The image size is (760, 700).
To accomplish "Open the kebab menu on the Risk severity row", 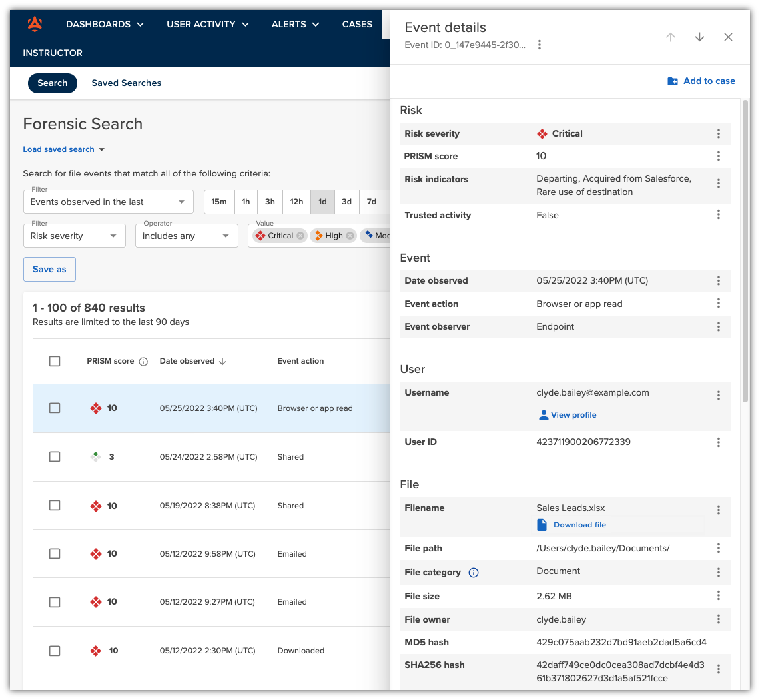I will (x=719, y=133).
